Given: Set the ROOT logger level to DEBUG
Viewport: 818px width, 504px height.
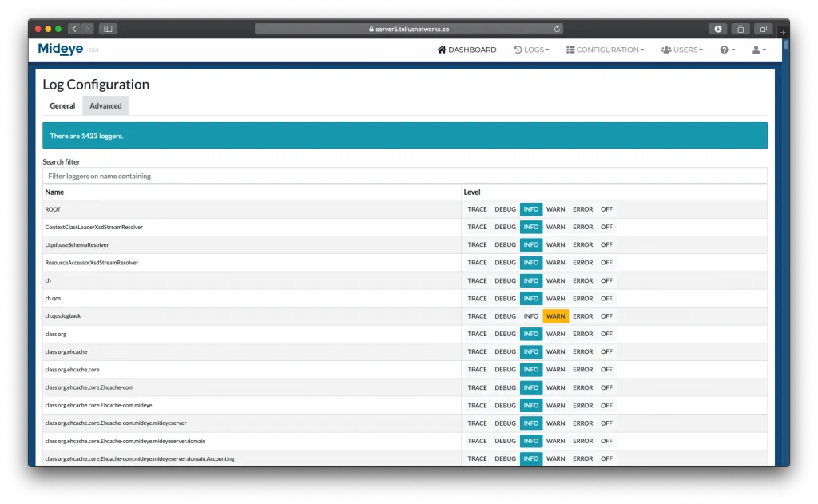Looking at the screenshot, I should pyautogui.click(x=505, y=209).
